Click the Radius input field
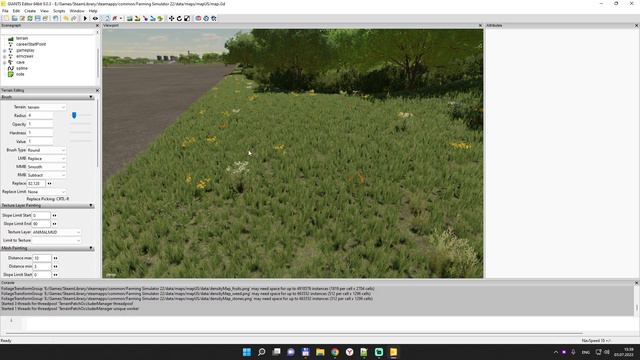 point(40,116)
